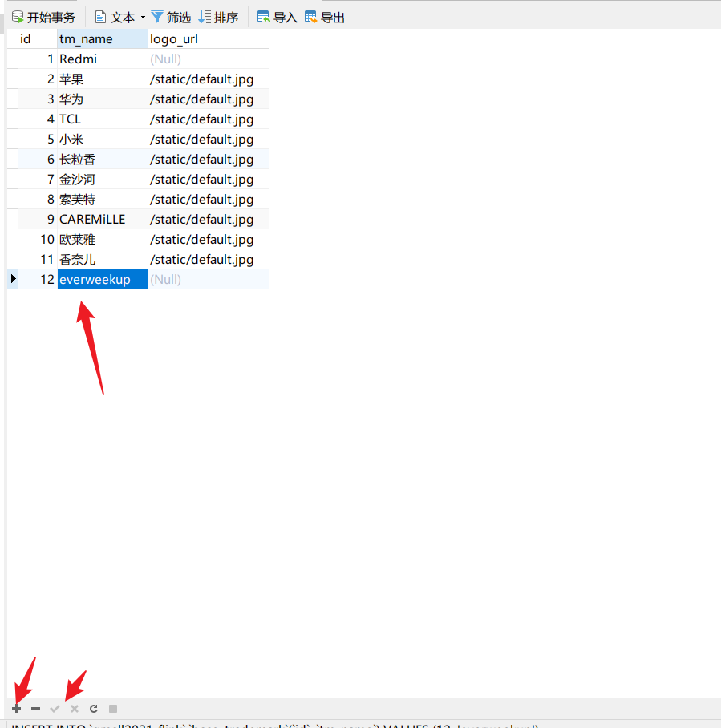
Task: Click the id cell with value 12
Action: [38, 279]
